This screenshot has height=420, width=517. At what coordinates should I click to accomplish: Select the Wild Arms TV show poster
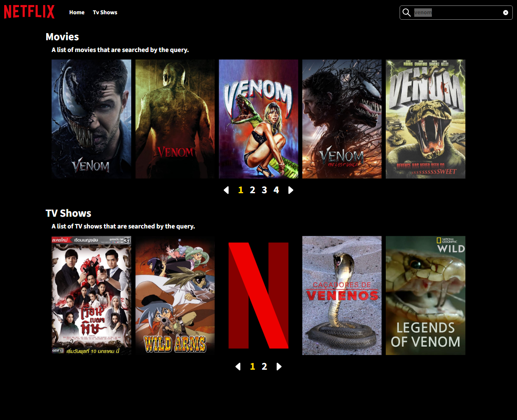[175, 296]
